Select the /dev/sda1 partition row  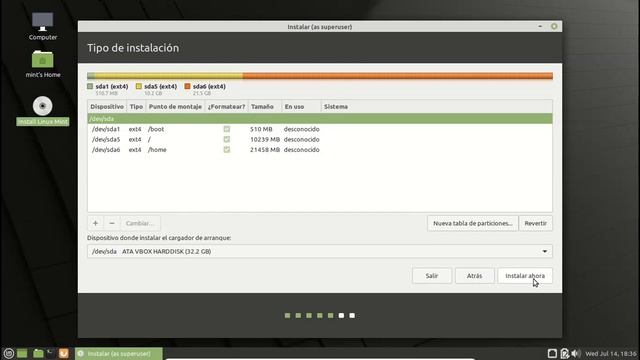click(x=320, y=129)
